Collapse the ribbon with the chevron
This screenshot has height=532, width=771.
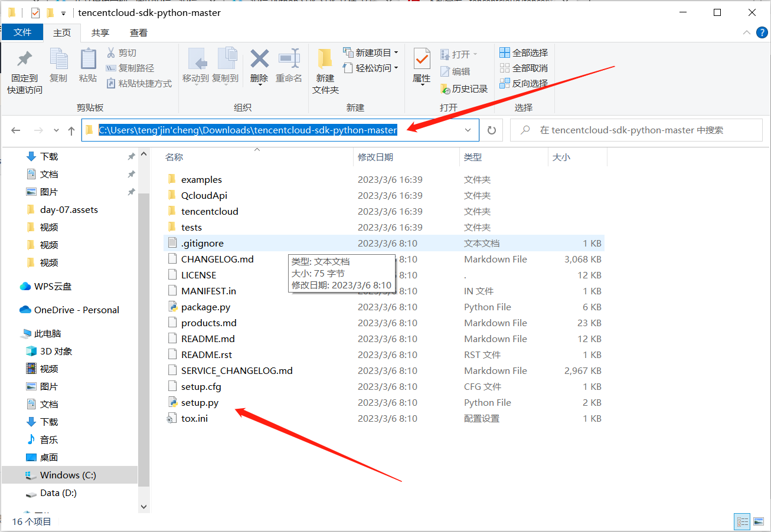coord(747,32)
